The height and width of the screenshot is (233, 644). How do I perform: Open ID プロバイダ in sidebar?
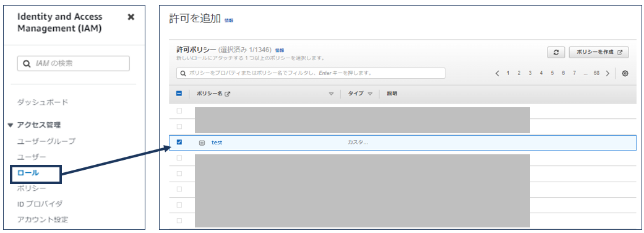pyautogui.click(x=40, y=204)
